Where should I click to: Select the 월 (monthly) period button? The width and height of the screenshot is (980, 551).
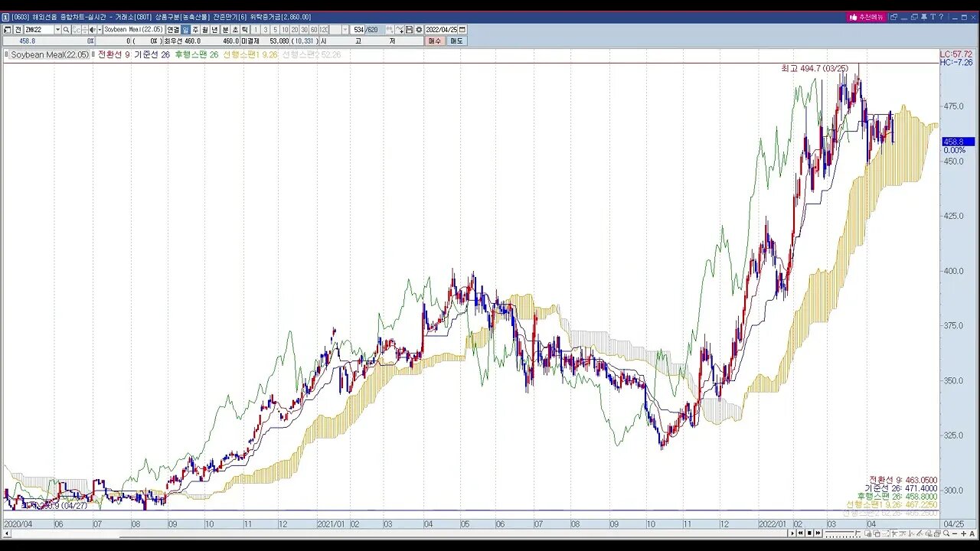point(205,30)
